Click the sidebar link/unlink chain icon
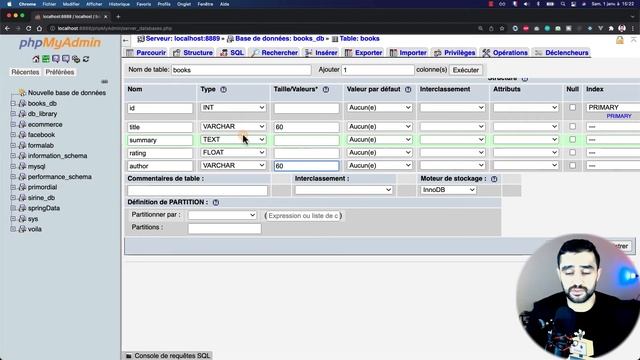The image size is (640, 360). tap(104, 82)
